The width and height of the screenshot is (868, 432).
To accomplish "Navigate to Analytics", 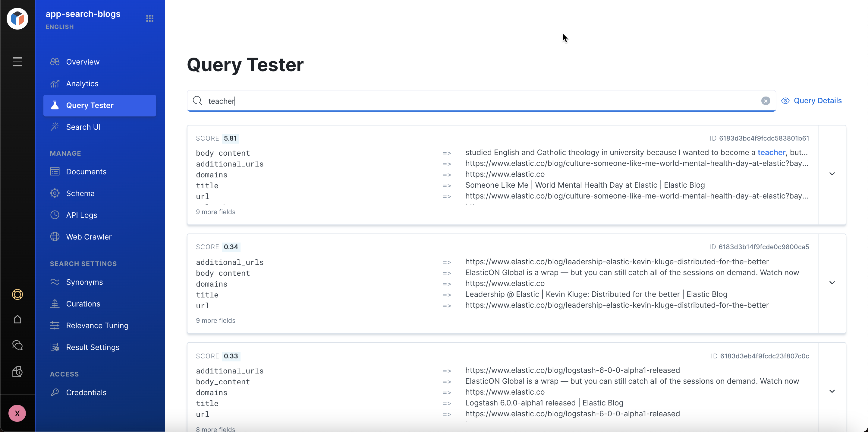I will (82, 83).
